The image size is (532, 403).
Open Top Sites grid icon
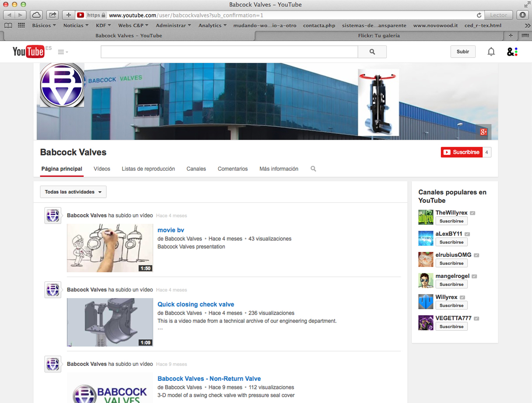tap(22, 25)
